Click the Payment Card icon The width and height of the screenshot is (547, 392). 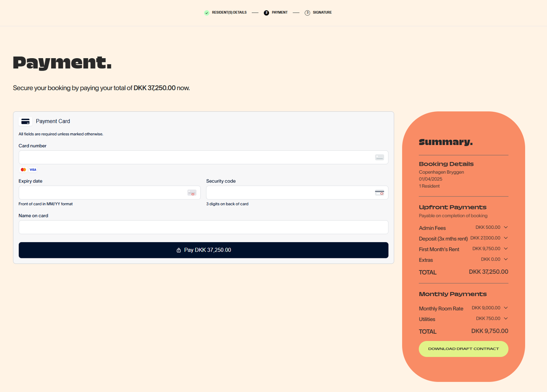25,121
